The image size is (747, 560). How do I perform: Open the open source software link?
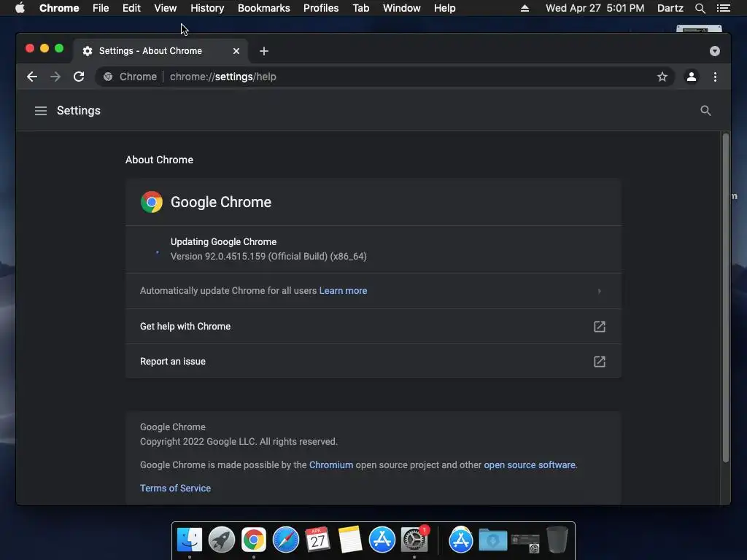point(530,464)
